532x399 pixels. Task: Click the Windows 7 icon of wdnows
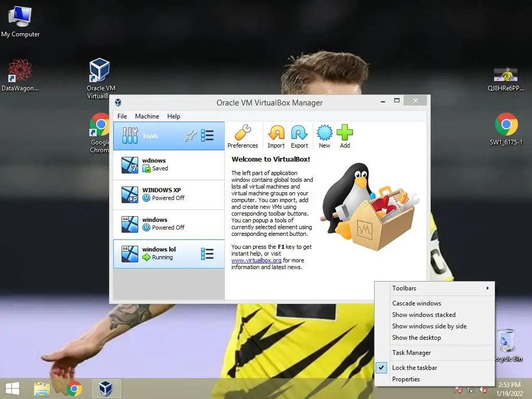130,165
